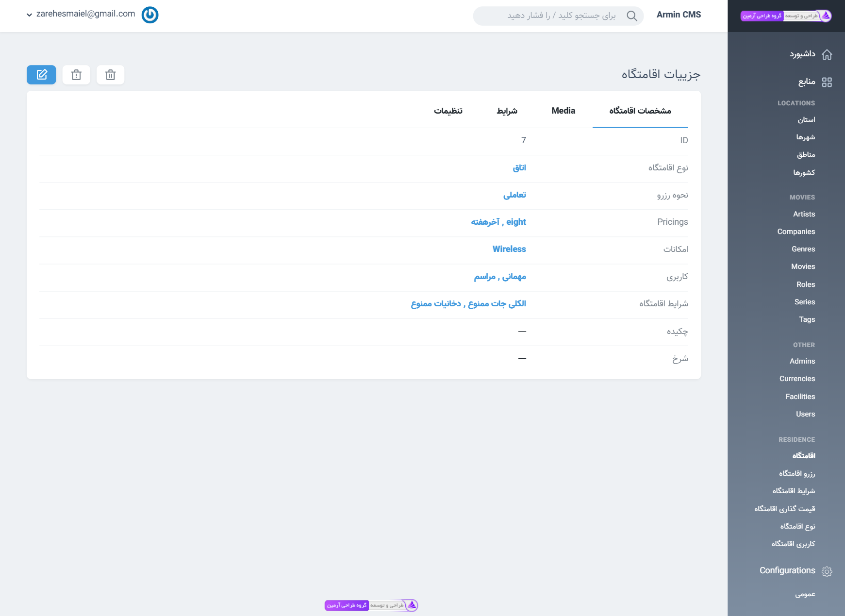Click the force delete trash icon with exclamation

76,75
